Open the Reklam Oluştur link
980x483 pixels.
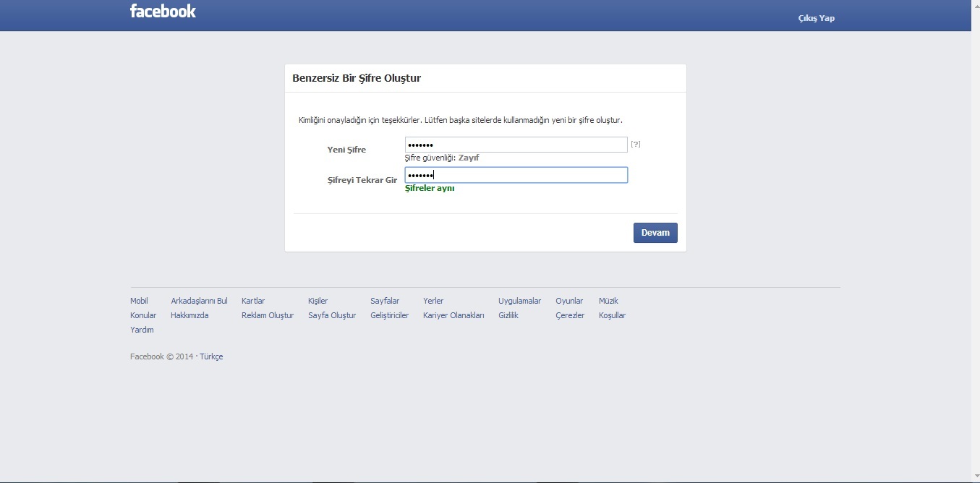tap(268, 315)
